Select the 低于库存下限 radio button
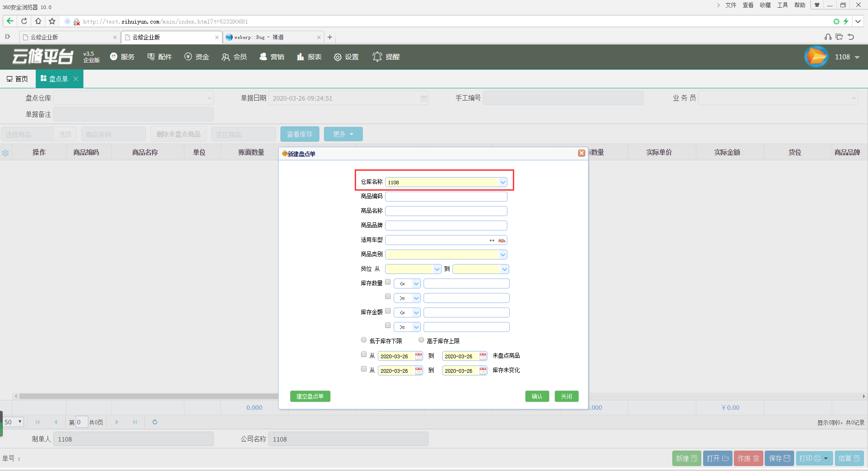This screenshot has width=868, height=471. coord(364,340)
